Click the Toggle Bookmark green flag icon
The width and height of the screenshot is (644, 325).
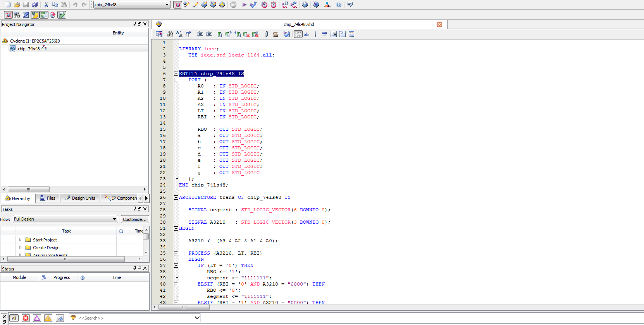[x=219, y=34]
